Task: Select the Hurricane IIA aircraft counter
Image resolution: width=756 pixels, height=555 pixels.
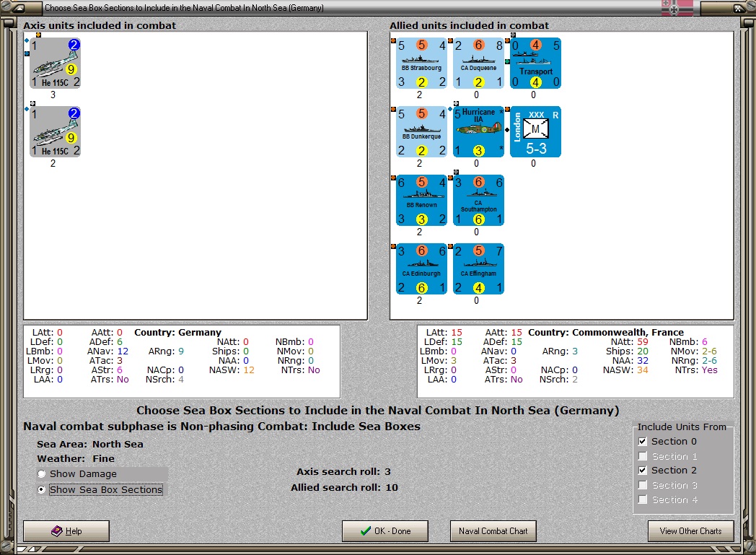Action: tap(479, 131)
